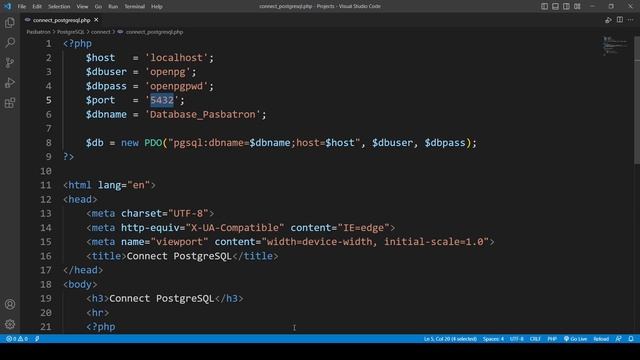Click the selected 5432 port value
640x360 pixels.
click(162, 100)
